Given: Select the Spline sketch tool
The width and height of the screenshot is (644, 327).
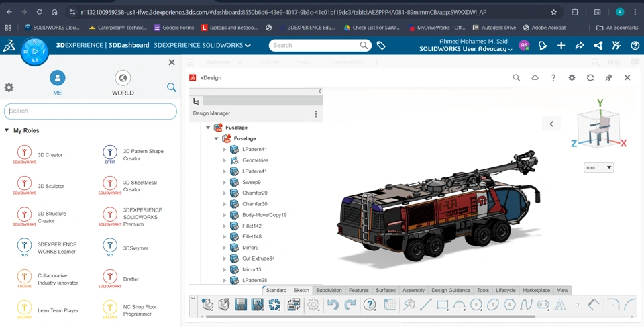Looking at the screenshot, I should (x=526, y=305).
